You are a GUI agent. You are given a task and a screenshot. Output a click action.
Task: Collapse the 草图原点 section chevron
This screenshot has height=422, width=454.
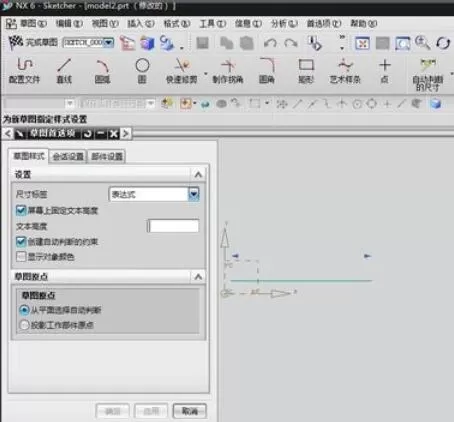coord(198,277)
